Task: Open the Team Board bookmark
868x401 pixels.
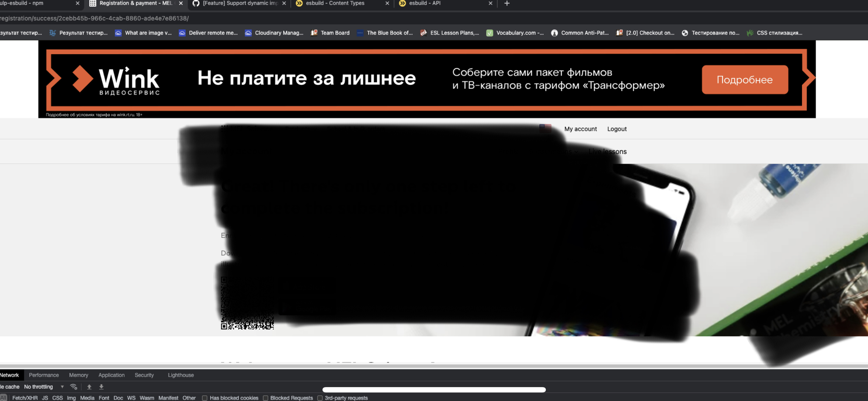Action: pos(330,33)
